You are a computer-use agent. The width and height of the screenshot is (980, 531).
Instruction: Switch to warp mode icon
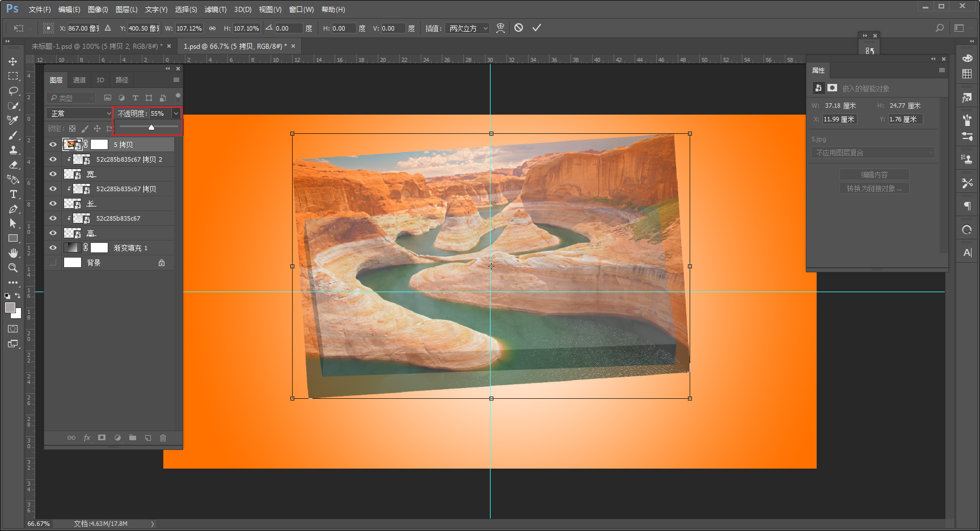[500, 28]
